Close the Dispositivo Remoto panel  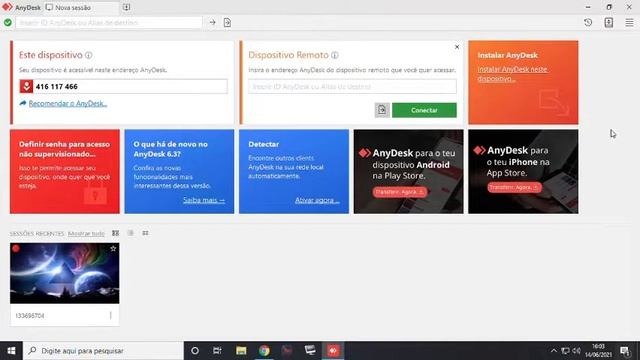click(457, 47)
